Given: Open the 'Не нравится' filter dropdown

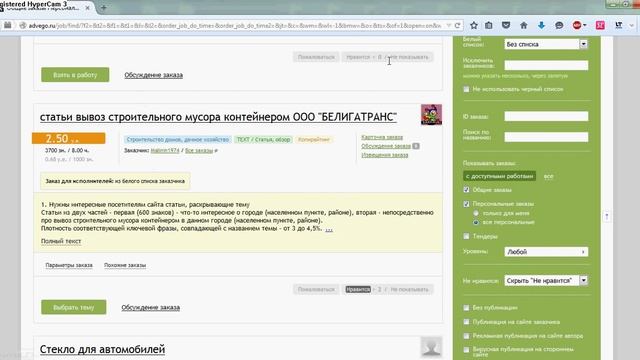Looking at the screenshot, I should [546, 280].
